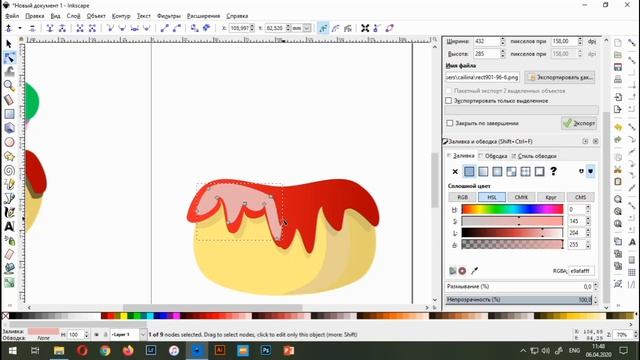This screenshot has height=360, width=640.
Task: Switch color mode to CMYK
Action: click(521, 197)
